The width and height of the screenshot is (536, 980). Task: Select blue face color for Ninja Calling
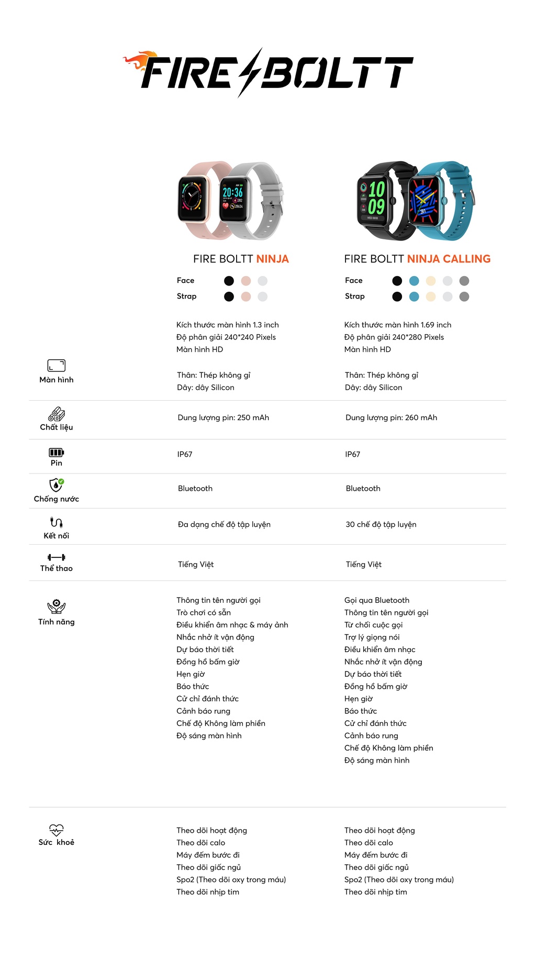(x=414, y=281)
